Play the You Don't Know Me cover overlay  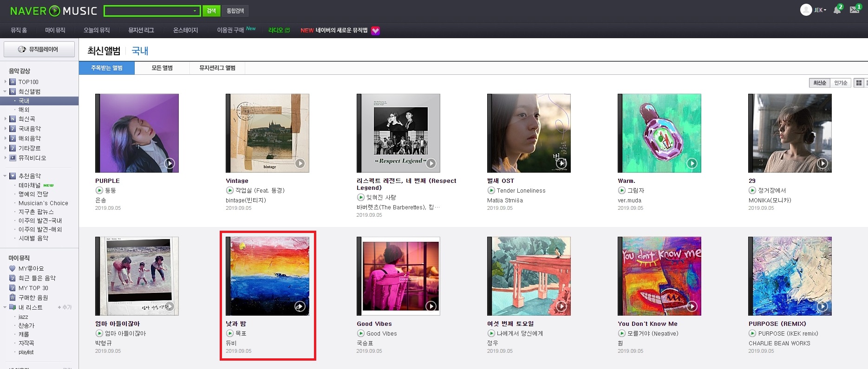[x=692, y=306]
